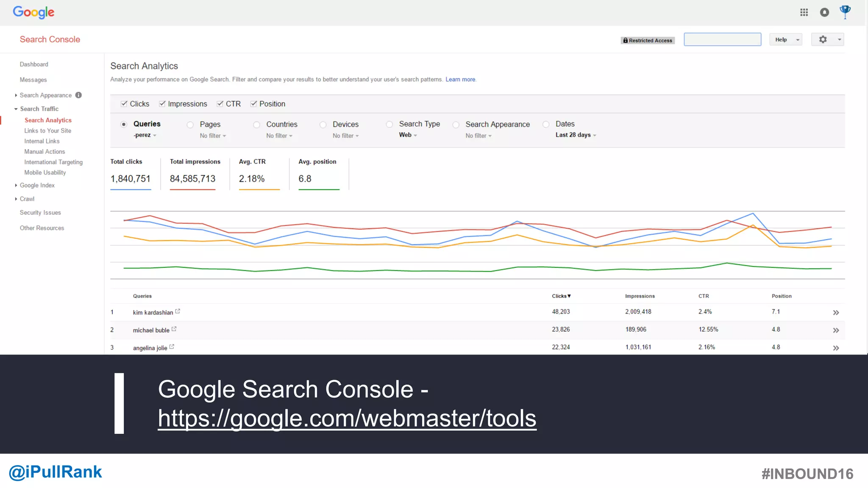Viewport: 868px width, 488px height.
Task: Open the Google apps grid icon
Action: (804, 12)
